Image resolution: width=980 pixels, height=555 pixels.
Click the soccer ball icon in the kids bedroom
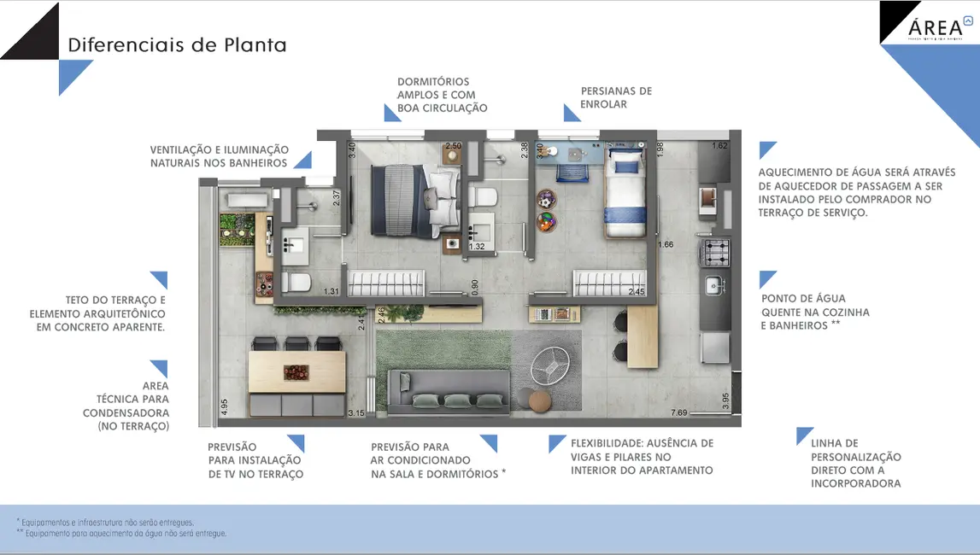544,200
